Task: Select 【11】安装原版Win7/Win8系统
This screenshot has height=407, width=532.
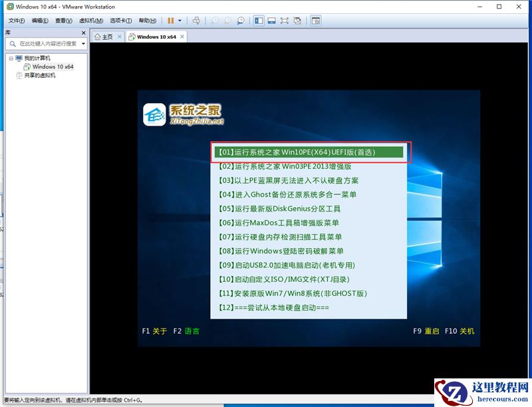Action: 293,293
